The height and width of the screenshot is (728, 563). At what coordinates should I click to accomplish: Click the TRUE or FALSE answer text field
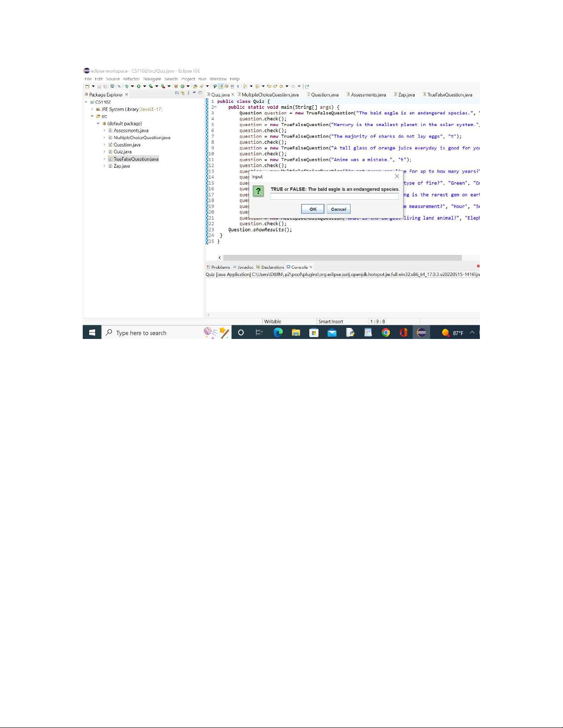click(334, 197)
